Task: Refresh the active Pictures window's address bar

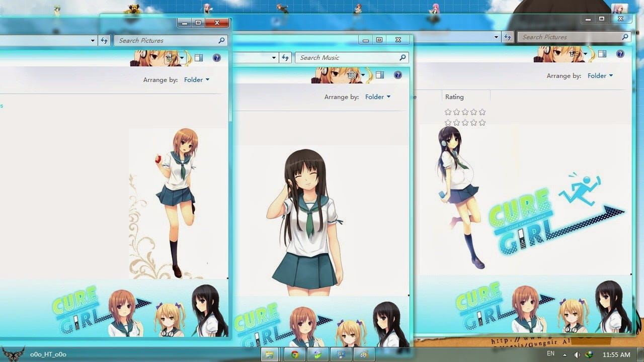Action: (x=104, y=41)
